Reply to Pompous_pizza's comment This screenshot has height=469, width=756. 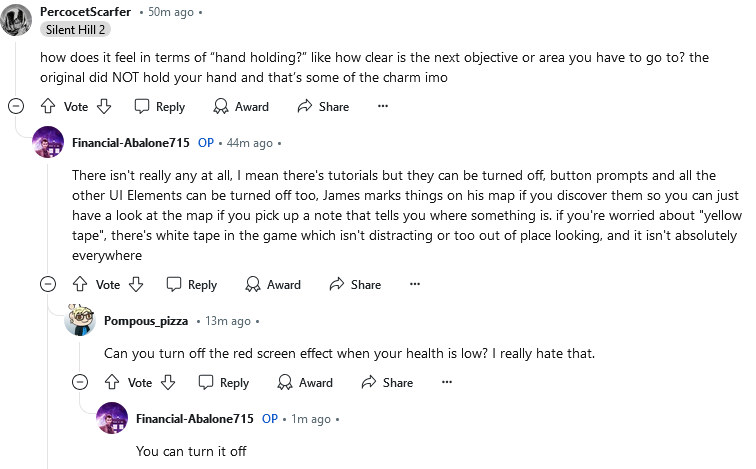[224, 382]
